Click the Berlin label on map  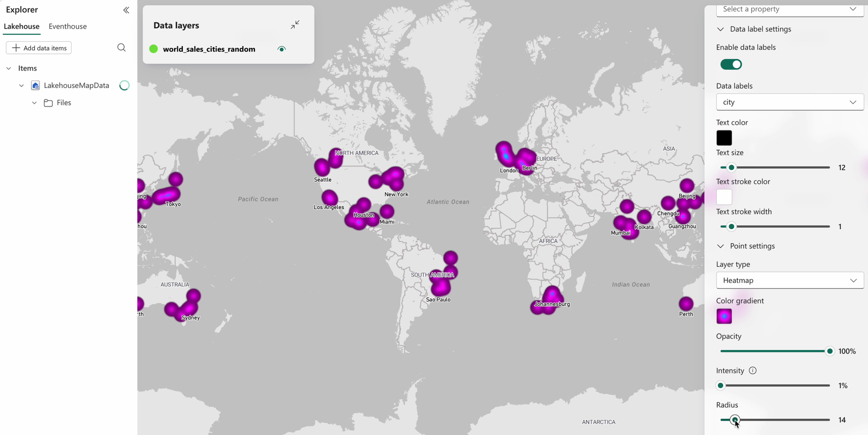point(529,168)
